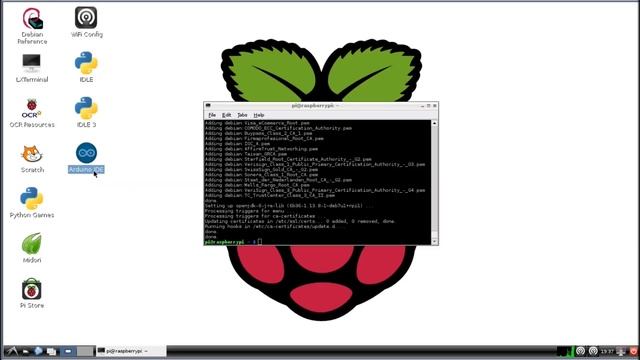This screenshot has width=640, height=360.
Task: Click the red logout power icon
Action: pos(634,351)
